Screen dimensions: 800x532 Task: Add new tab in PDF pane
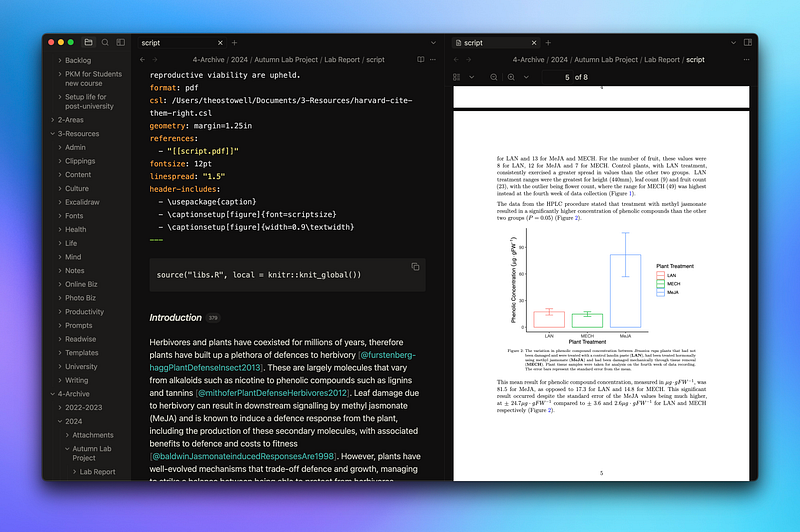click(x=548, y=43)
